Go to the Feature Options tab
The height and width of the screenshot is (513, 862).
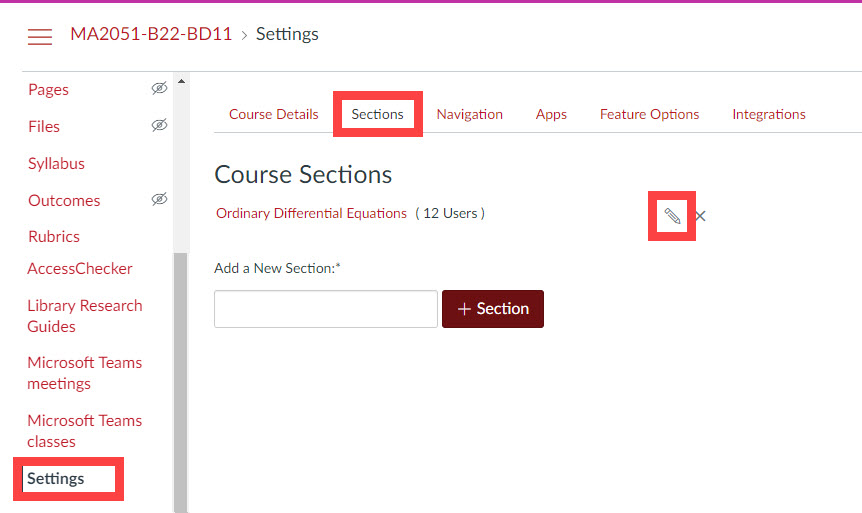pos(649,114)
